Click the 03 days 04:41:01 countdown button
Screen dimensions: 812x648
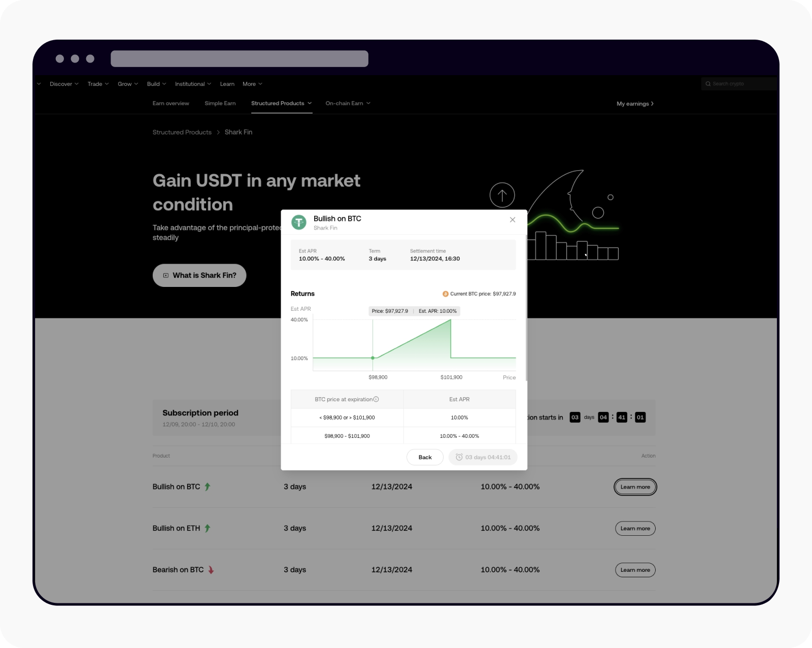point(483,457)
